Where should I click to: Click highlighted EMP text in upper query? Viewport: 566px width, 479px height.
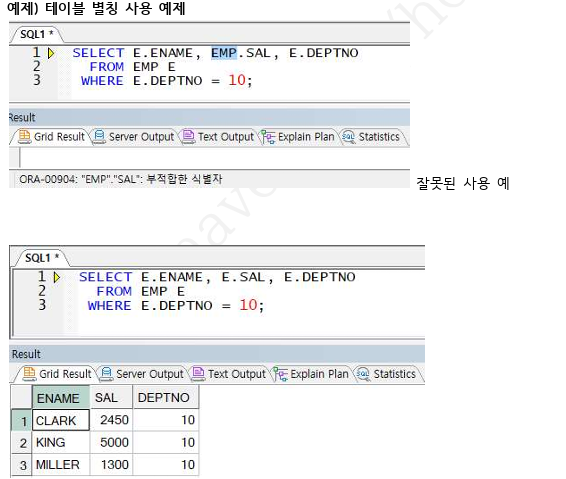224,53
